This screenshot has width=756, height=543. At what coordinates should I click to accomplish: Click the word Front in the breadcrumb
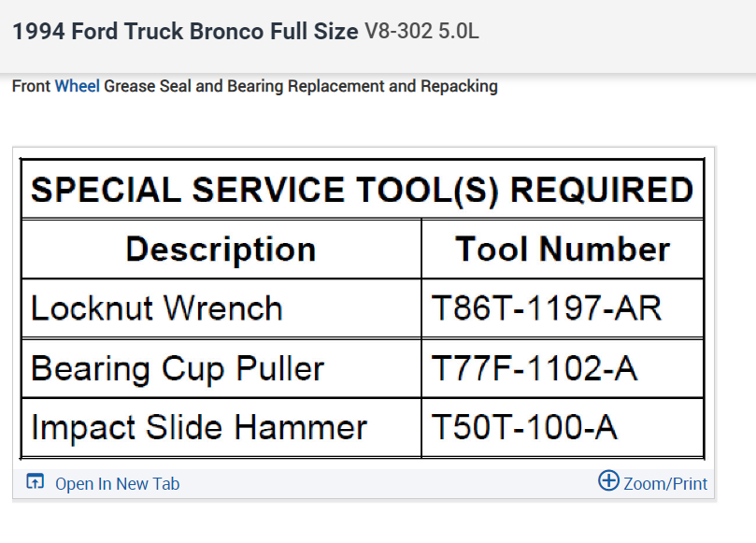coord(32,87)
